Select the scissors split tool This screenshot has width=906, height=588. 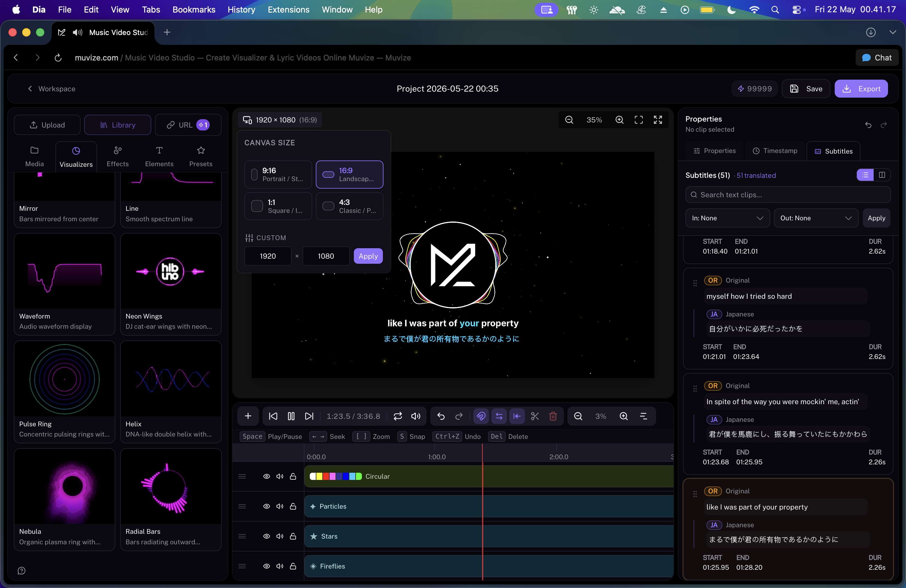pos(535,416)
